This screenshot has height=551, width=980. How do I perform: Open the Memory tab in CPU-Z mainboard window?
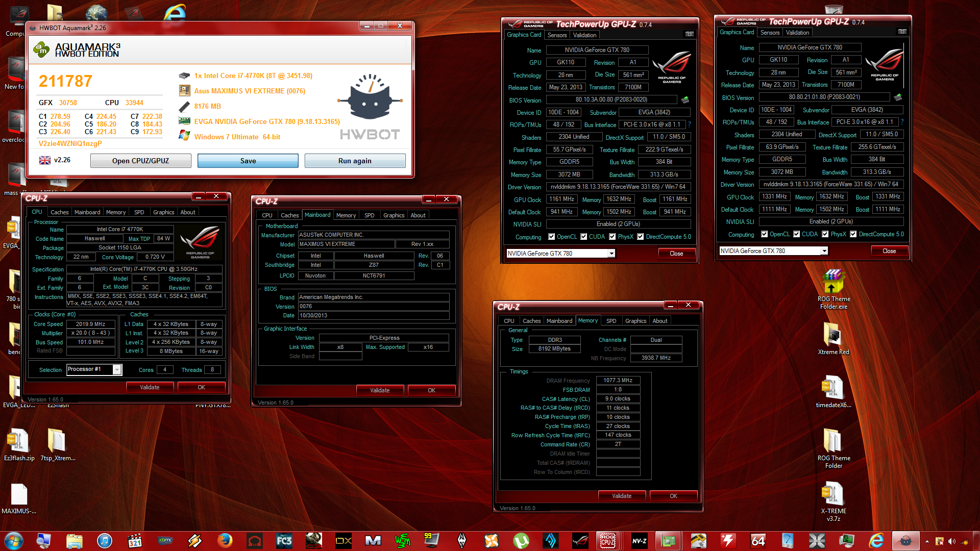tap(346, 215)
